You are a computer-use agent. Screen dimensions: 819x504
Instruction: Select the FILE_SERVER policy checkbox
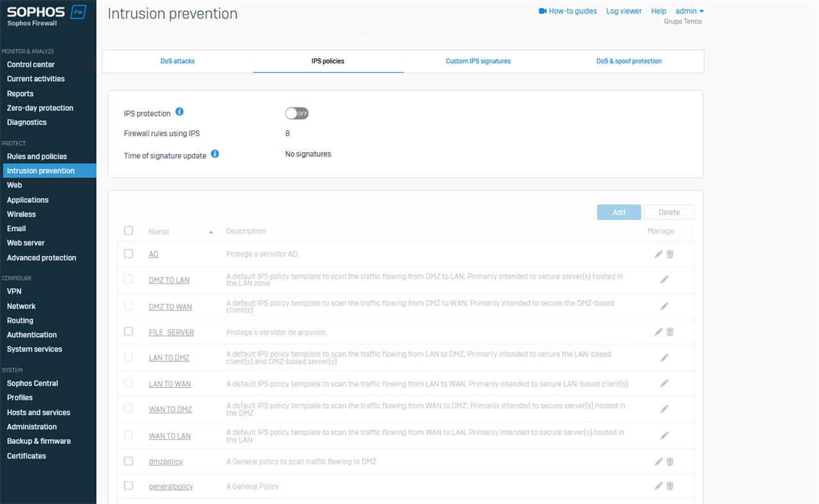129,332
